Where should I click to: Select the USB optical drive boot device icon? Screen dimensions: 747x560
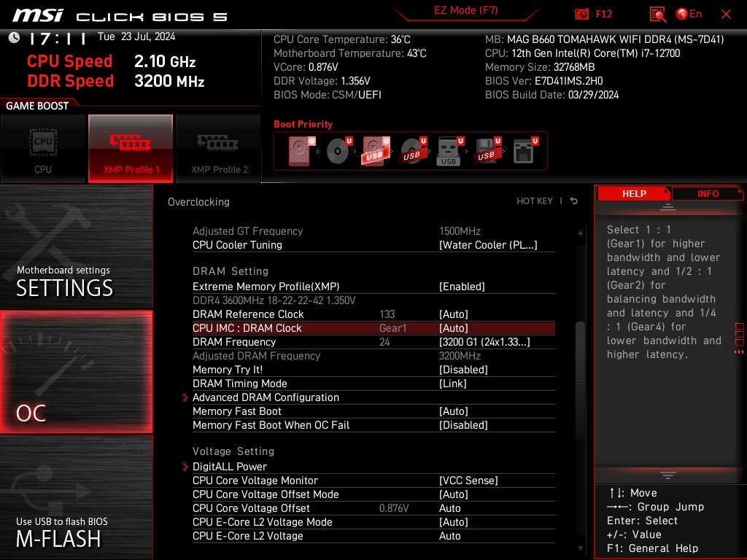pos(413,151)
